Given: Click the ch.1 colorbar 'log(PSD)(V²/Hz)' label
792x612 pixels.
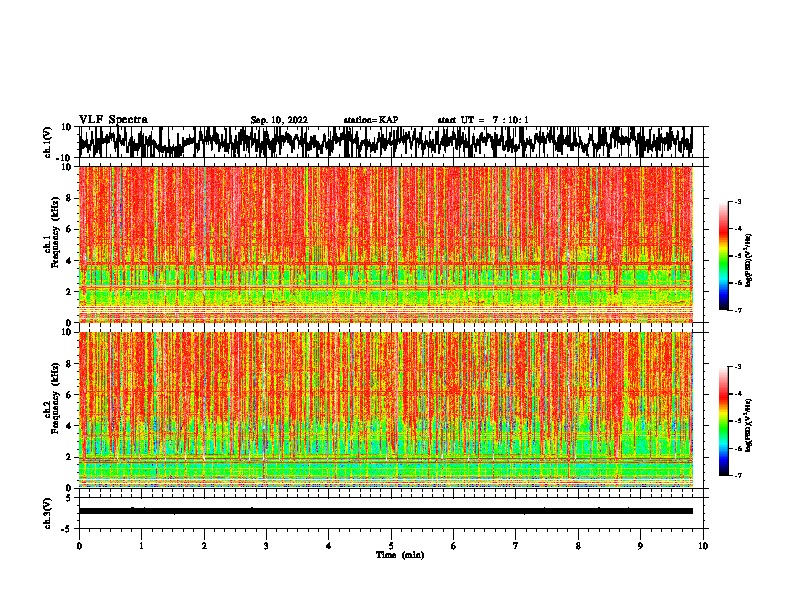Looking at the screenshot, I should click(x=748, y=261).
